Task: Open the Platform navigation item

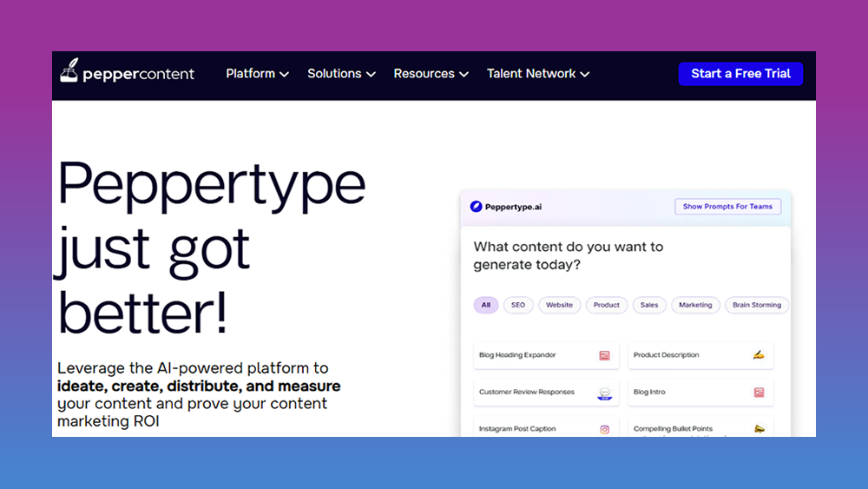Action: point(258,74)
